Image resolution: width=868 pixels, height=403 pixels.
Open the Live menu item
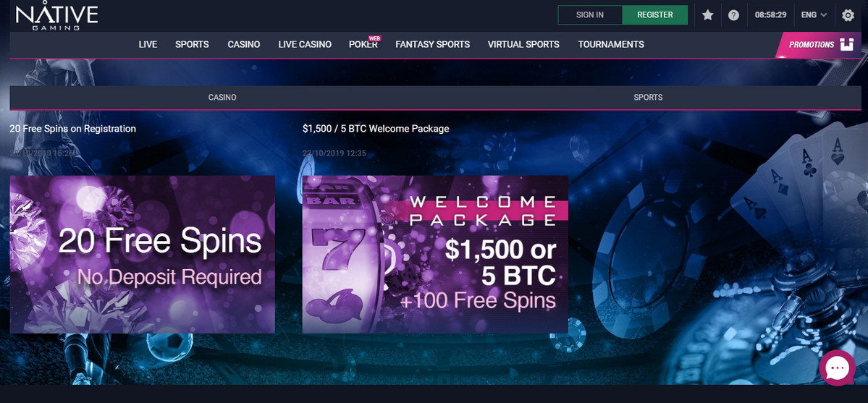[148, 44]
